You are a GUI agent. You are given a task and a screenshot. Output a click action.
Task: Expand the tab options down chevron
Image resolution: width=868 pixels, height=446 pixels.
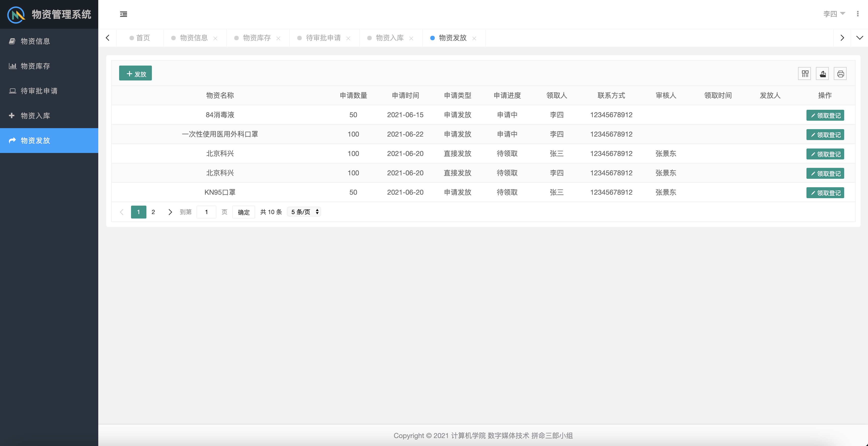859,38
